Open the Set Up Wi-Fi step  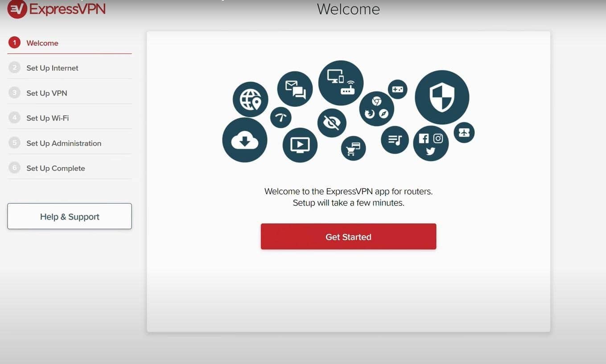pyautogui.click(x=70, y=118)
